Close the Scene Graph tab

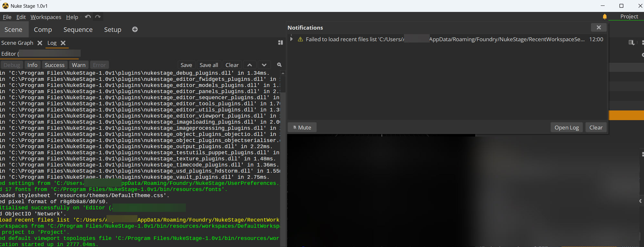coord(40,43)
